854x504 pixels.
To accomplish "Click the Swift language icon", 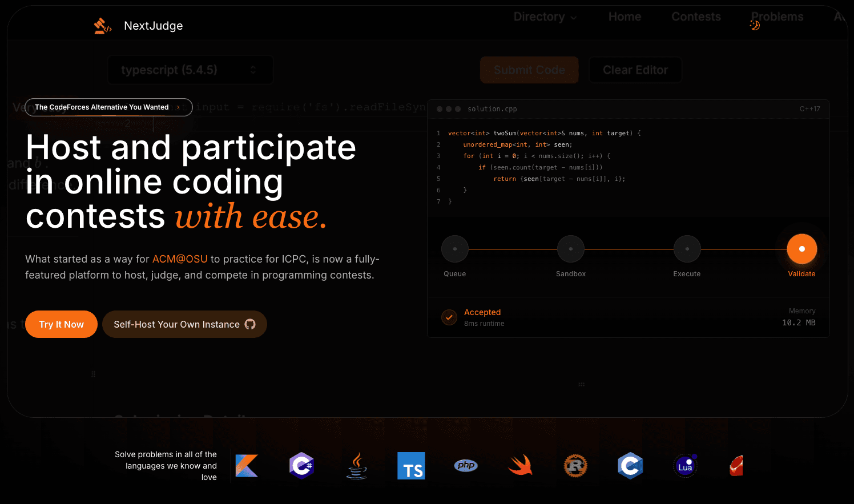I will click(521, 466).
